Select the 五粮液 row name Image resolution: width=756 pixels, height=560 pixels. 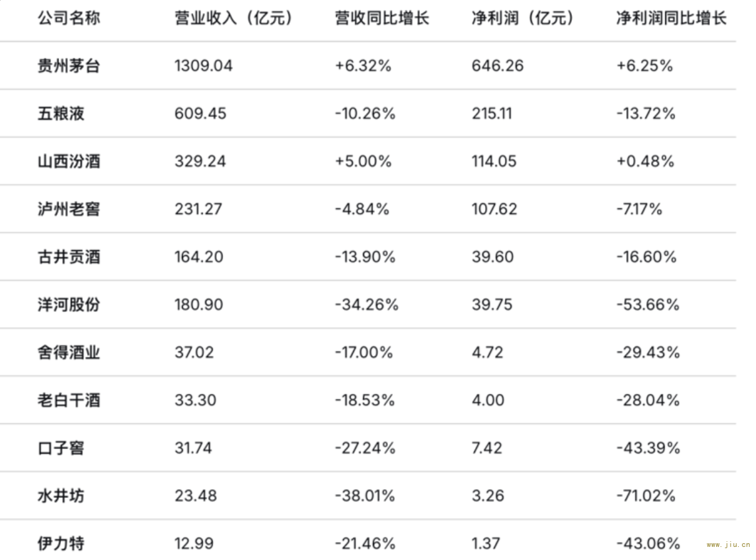(61, 114)
